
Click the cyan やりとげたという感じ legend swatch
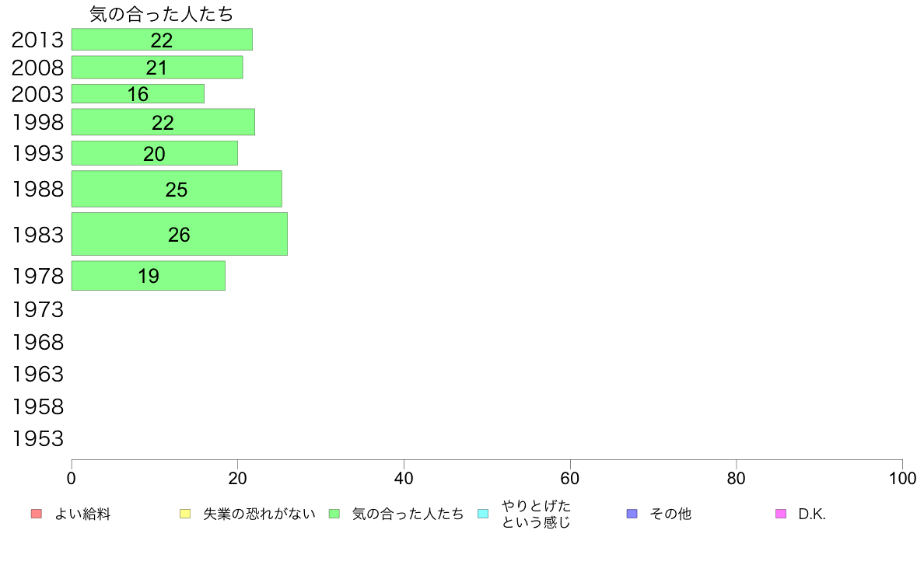(483, 514)
